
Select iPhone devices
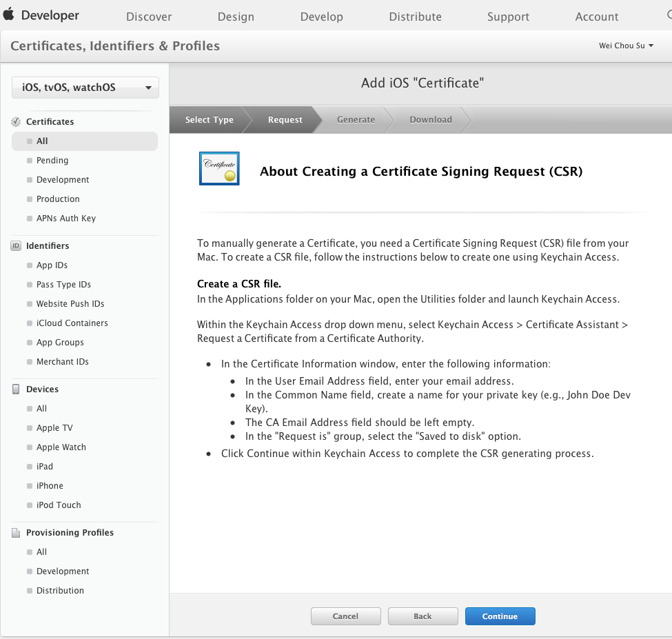(x=50, y=485)
